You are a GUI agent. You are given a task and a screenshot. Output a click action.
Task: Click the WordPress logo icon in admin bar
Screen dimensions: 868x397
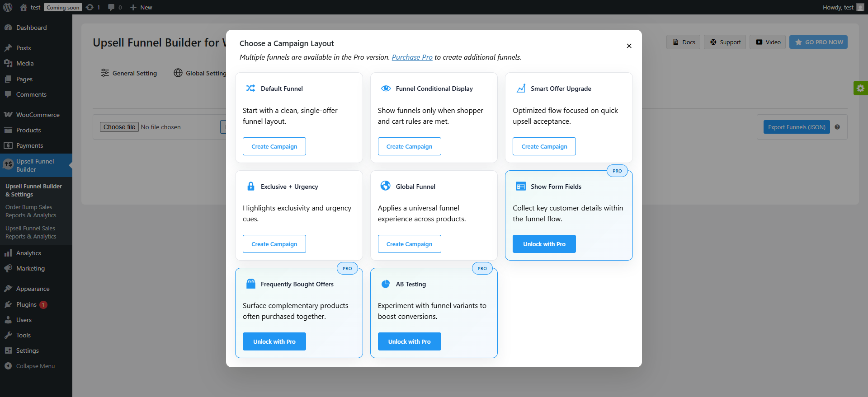pos(8,7)
